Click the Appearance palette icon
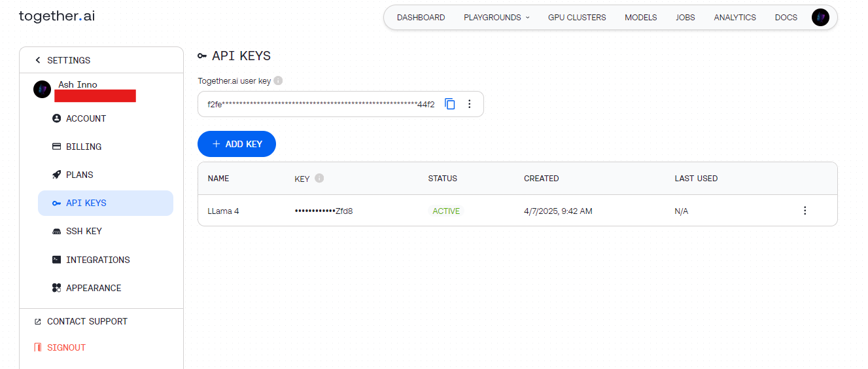868x369 pixels. [x=56, y=288]
